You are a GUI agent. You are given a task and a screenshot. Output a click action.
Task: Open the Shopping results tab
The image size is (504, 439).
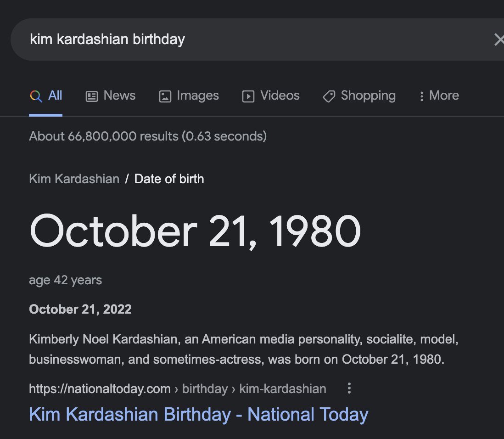pyautogui.click(x=359, y=96)
